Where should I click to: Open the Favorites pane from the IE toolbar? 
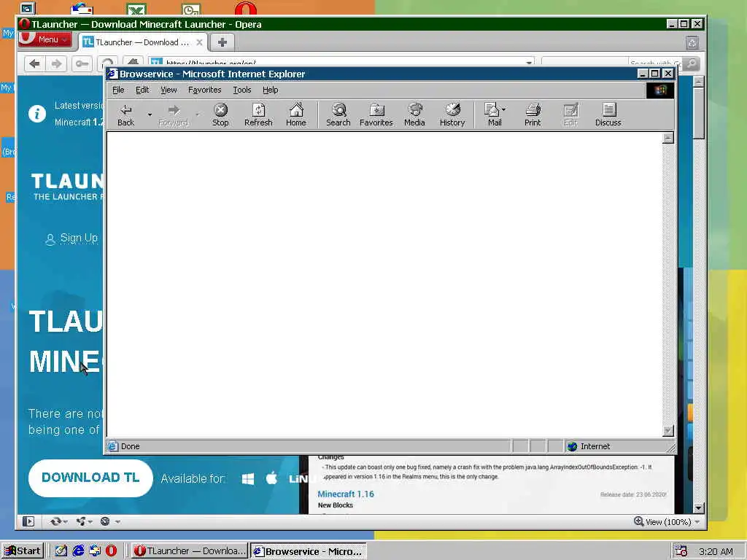tap(376, 114)
